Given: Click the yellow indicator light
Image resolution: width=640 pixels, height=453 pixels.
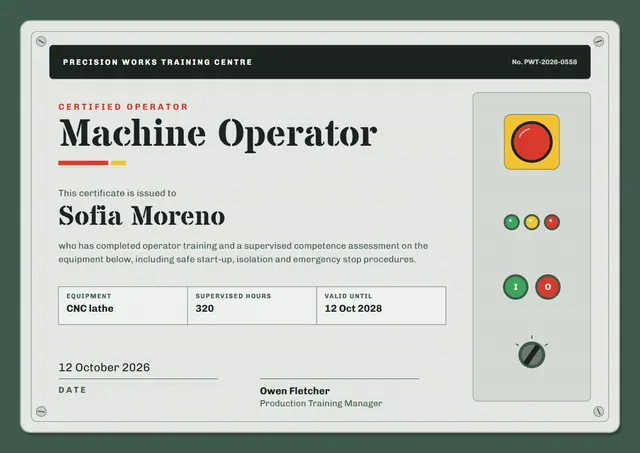Looking at the screenshot, I should tap(531, 222).
